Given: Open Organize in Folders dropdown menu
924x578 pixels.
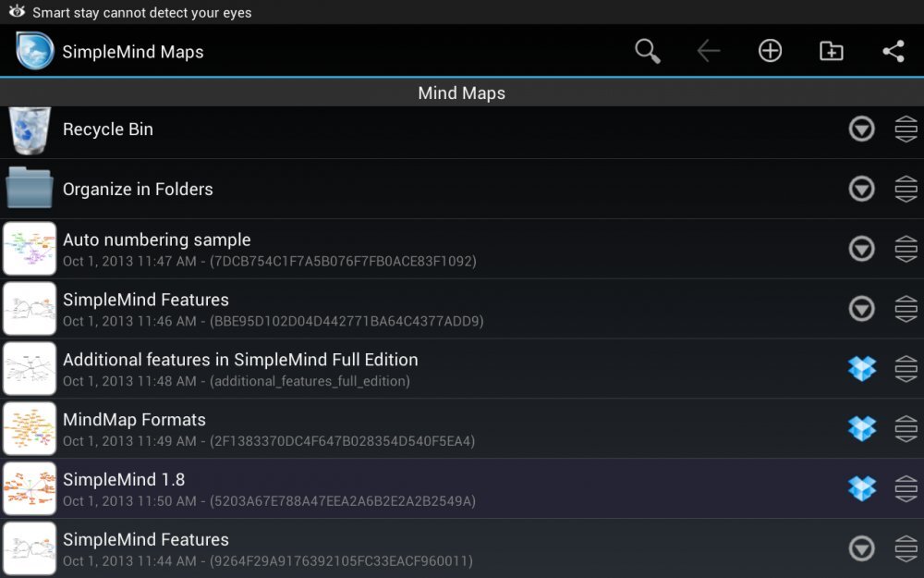Looking at the screenshot, I should 862,190.
